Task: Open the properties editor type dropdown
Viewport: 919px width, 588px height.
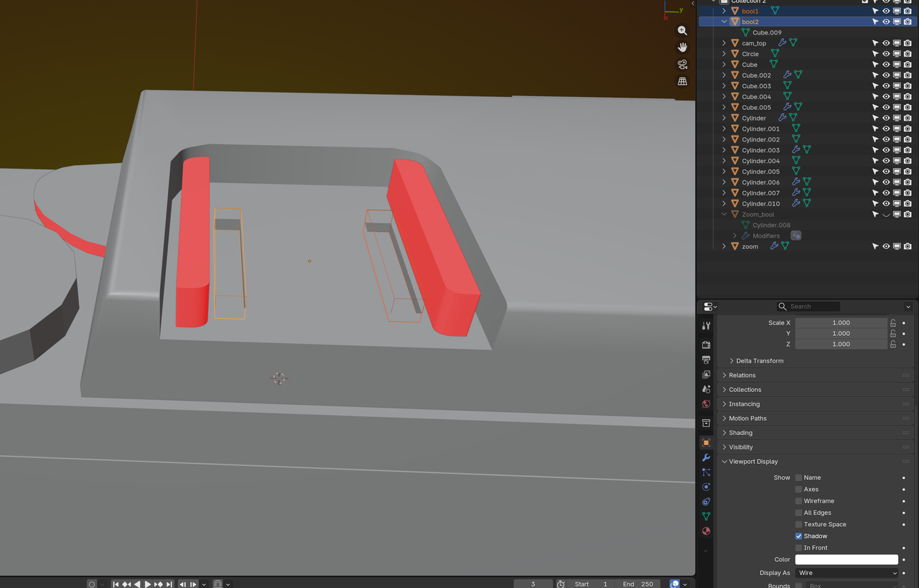Action: [x=710, y=307]
